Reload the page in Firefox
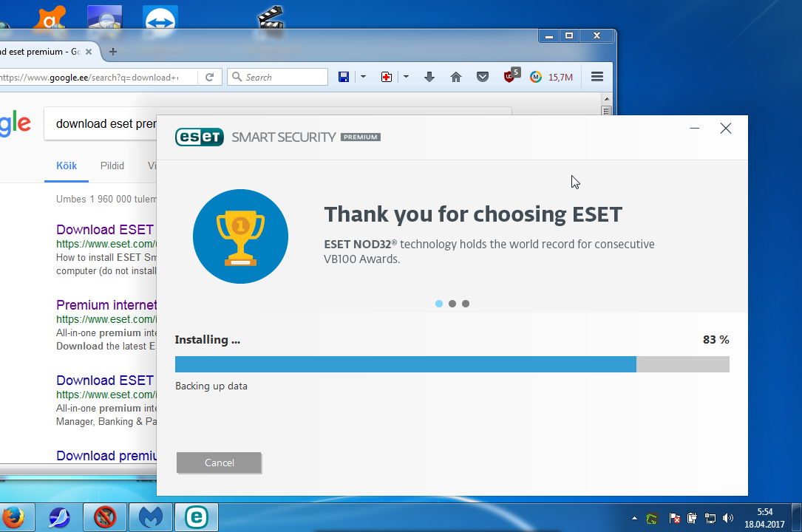The width and height of the screenshot is (802, 532). pyautogui.click(x=210, y=77)
